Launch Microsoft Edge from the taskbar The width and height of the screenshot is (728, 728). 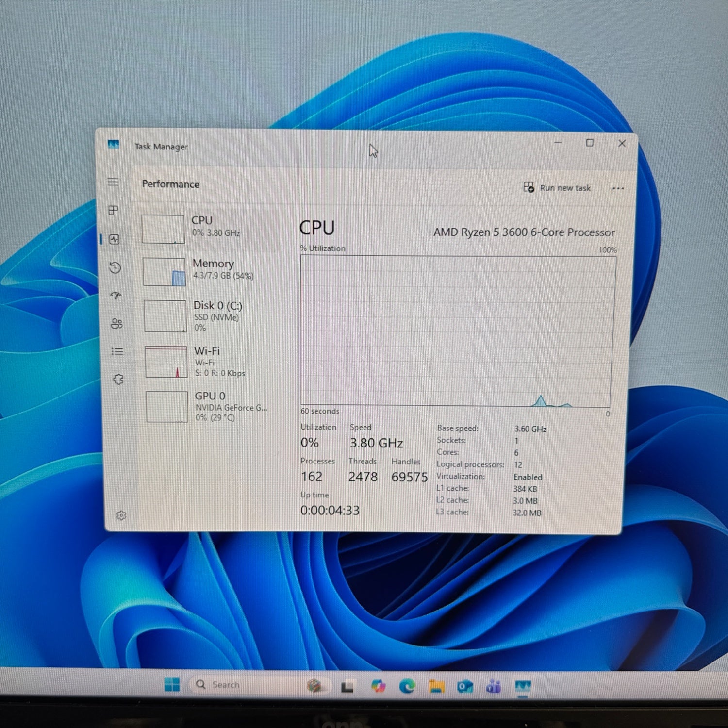tap(407, 684)
